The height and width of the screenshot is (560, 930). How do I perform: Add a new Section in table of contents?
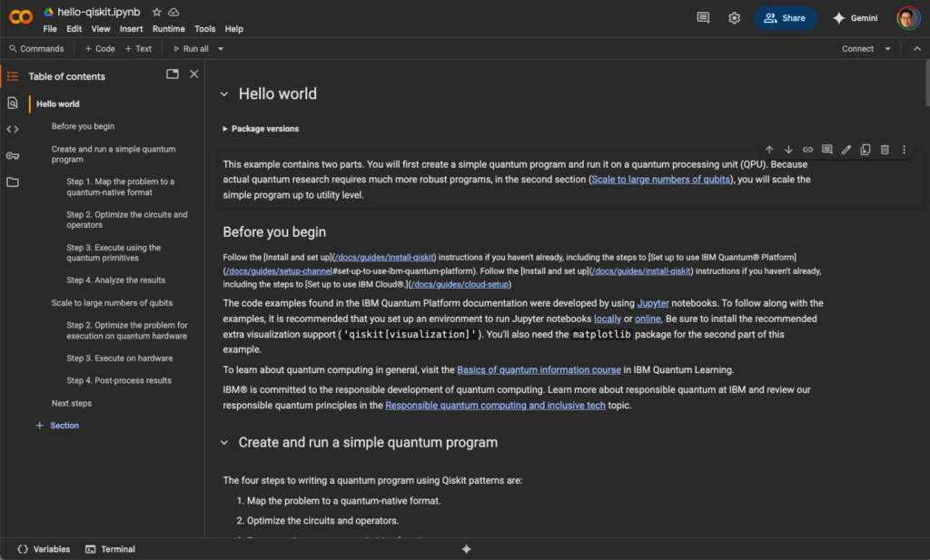pos(57,426)
